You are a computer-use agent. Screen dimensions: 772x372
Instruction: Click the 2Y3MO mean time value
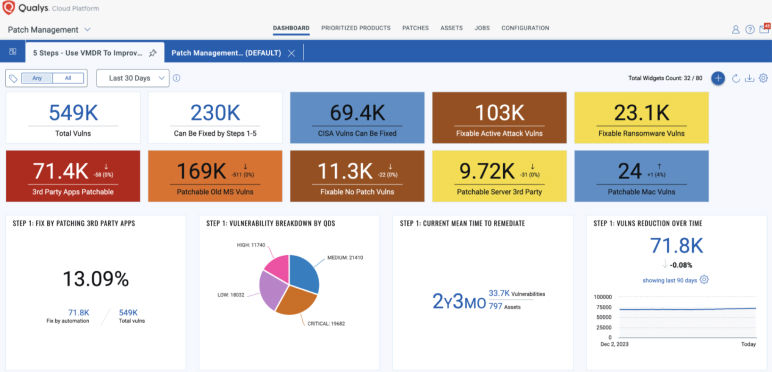459,301
